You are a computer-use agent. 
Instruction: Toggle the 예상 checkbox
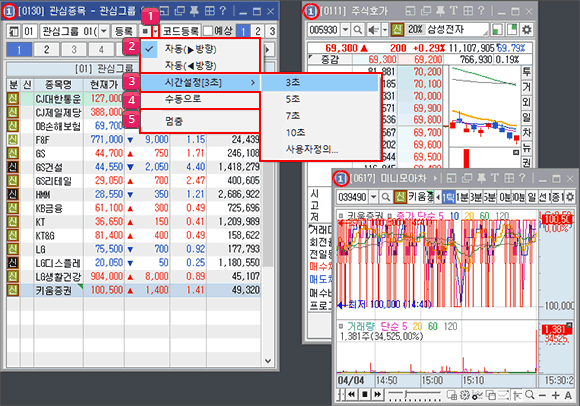tap(208, 31)
